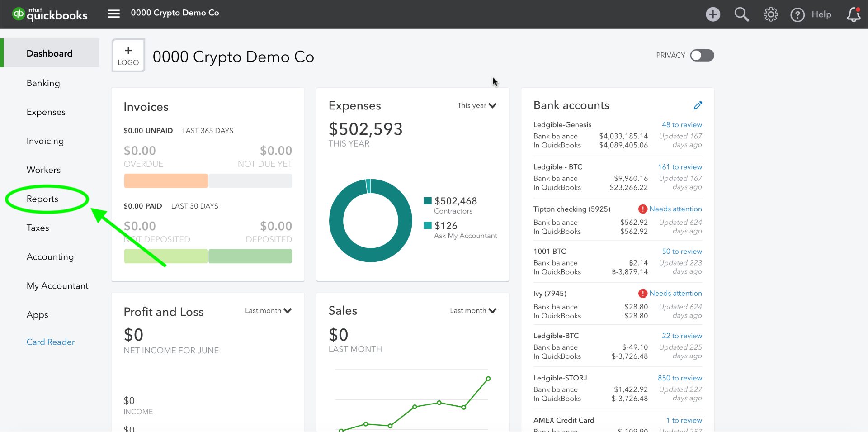Select Dashboard in the sidebar

[50, 53]
